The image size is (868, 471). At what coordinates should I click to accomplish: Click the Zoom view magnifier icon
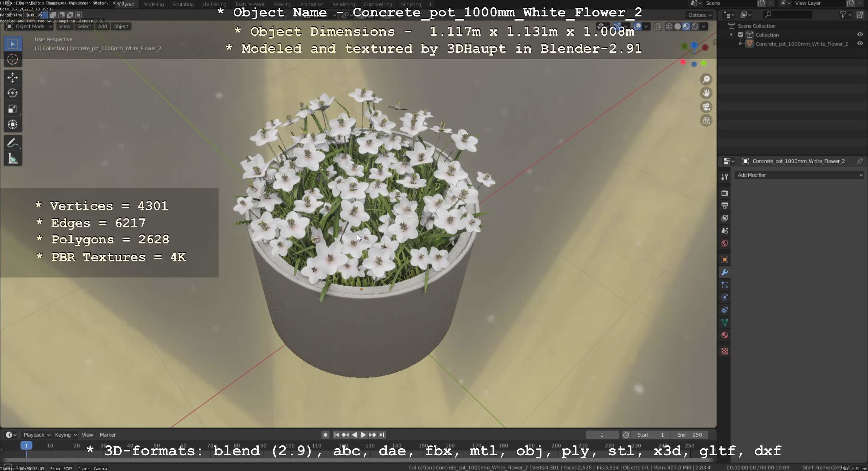point(706,80)
